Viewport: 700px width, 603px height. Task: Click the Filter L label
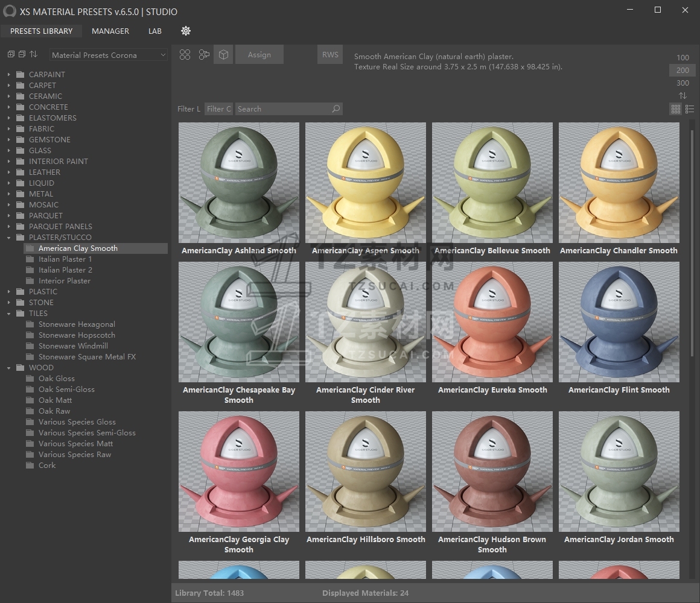(189, 109)
